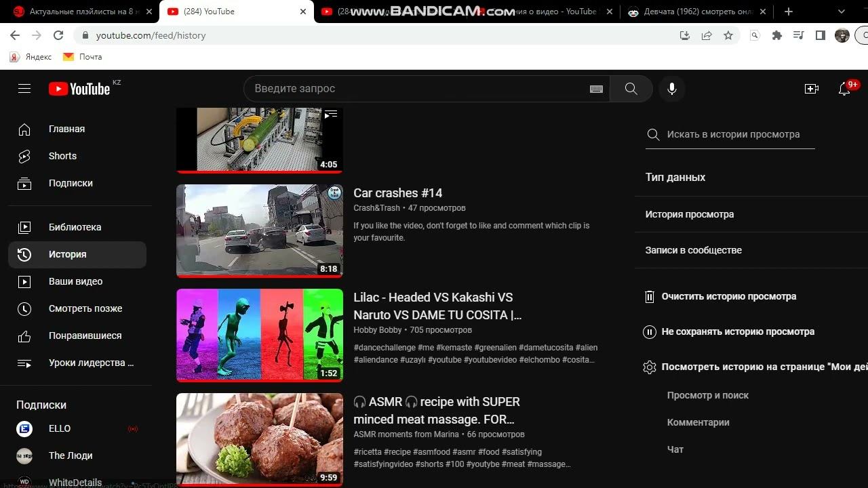
Task: Bookmark this page with the star
Action: (728, 35)
